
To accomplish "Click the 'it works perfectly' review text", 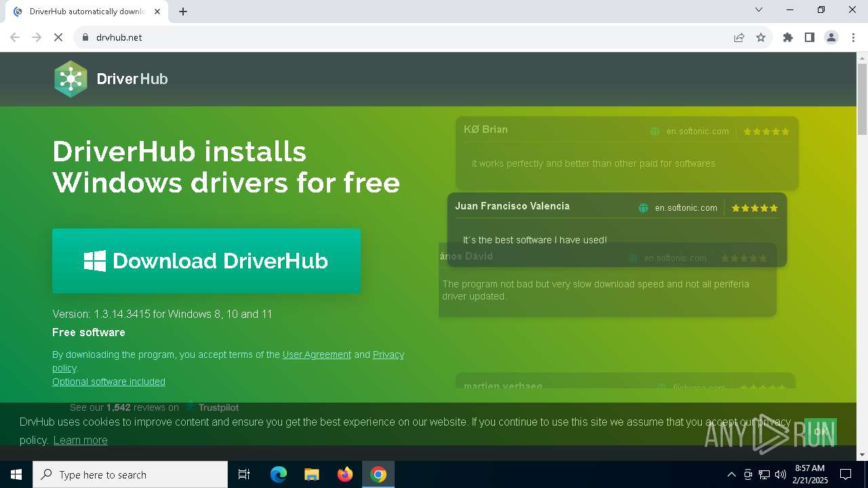I will click(x=593, y=163).
